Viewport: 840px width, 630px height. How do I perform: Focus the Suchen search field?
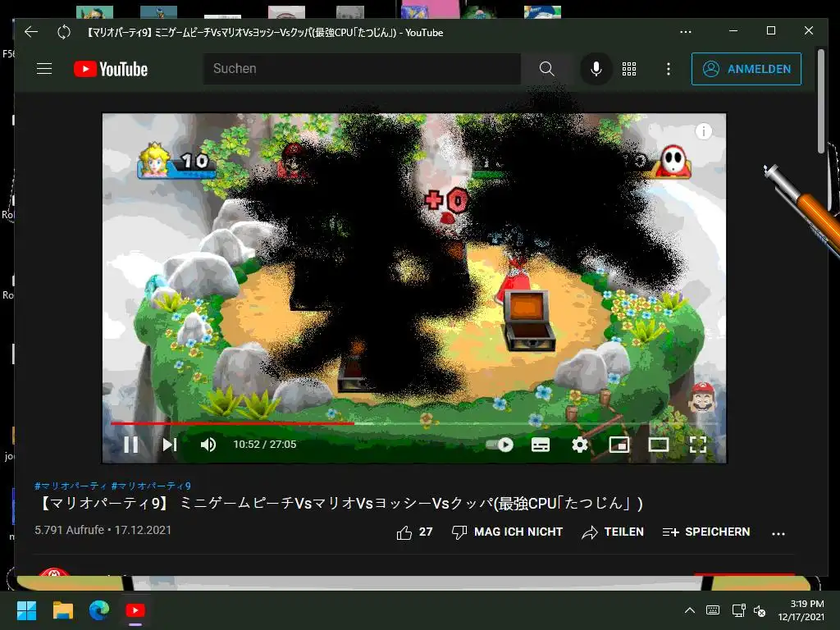[362, 69]
